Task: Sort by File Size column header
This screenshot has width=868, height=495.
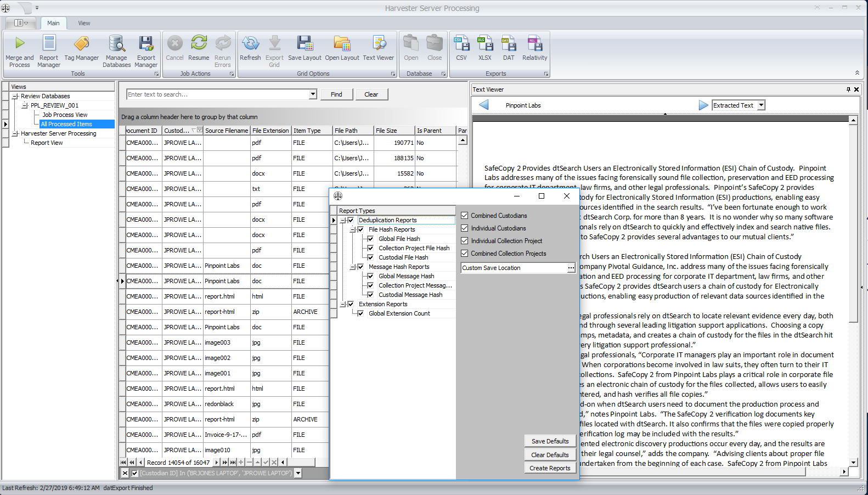Action: pyautogui.click(x=393, y=131)
